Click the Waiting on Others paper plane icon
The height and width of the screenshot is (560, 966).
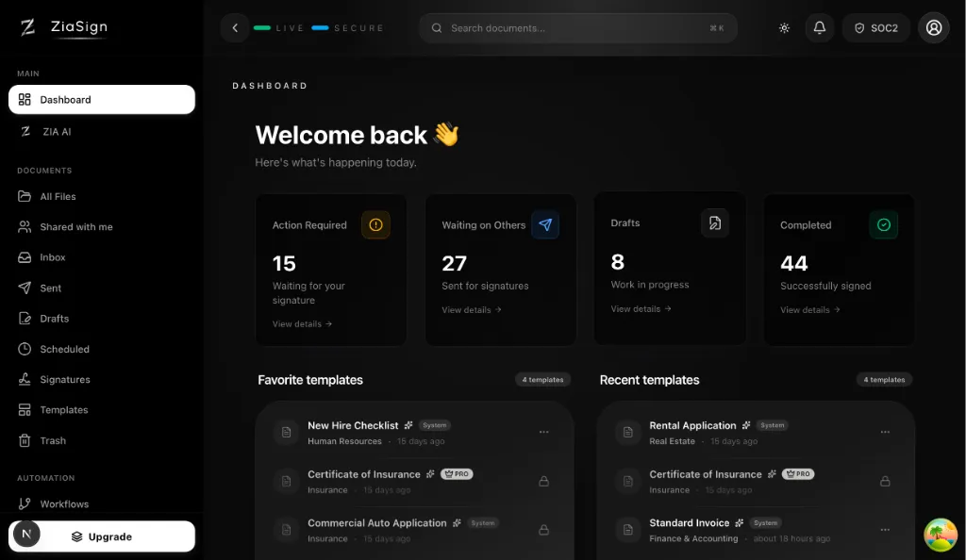(x=545, y=224)
